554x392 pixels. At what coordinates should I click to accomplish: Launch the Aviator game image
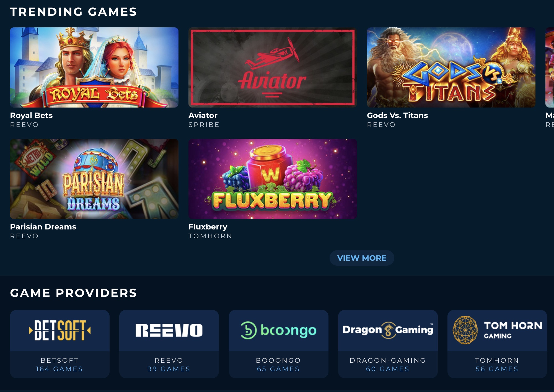[x=273, y=67]
